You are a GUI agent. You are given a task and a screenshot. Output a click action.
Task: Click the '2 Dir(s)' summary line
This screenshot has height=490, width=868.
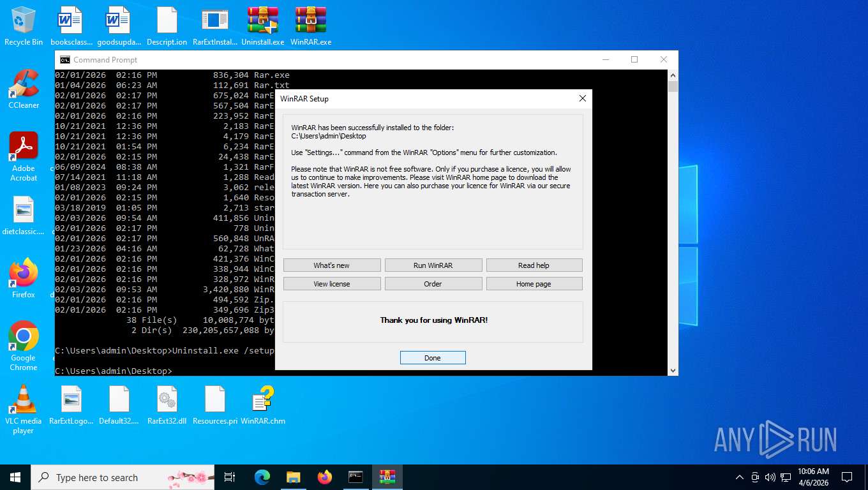click(x=203, y=330)
